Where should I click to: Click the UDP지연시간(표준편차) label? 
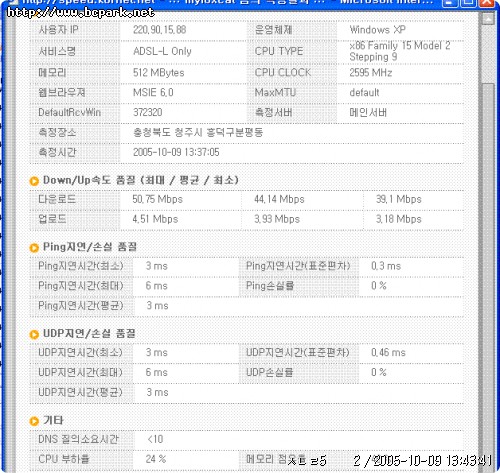point(297,353)
